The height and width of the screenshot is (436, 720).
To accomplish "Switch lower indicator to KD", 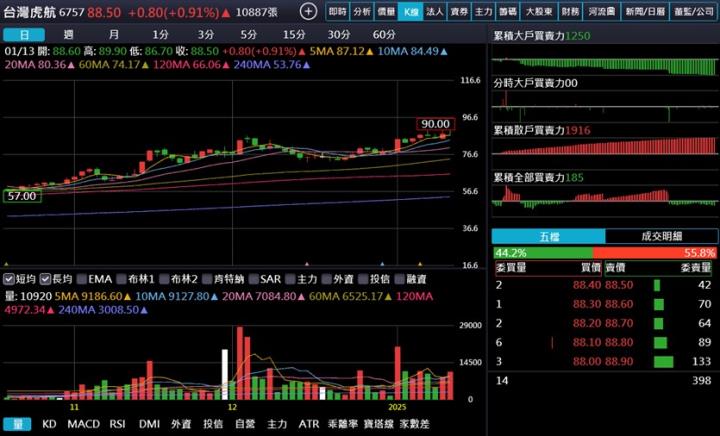I will 49,424.
